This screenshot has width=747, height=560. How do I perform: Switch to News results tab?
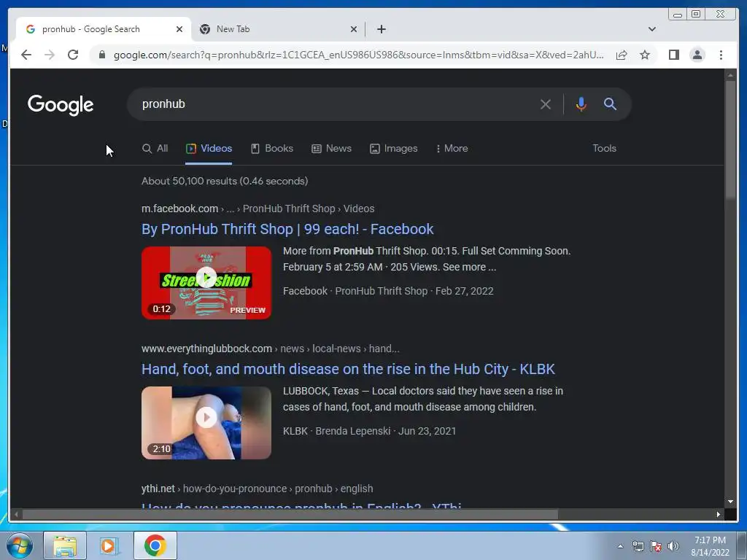click(332, 149)
